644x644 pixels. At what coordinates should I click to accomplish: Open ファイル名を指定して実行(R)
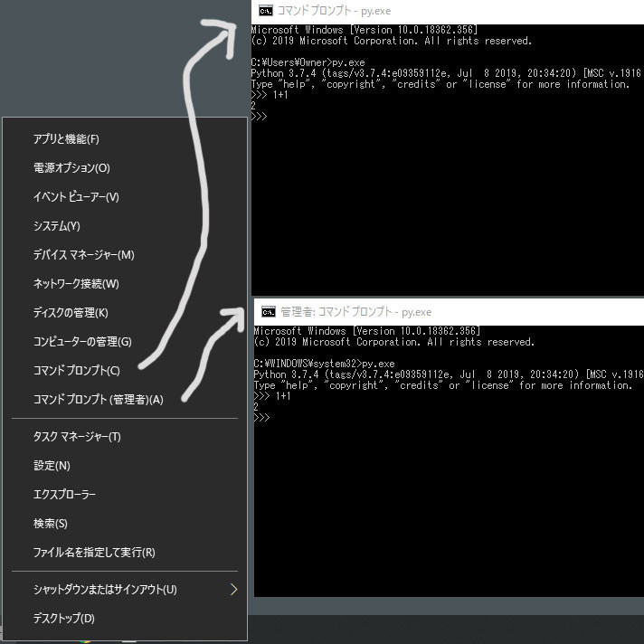tap(125, 553)
